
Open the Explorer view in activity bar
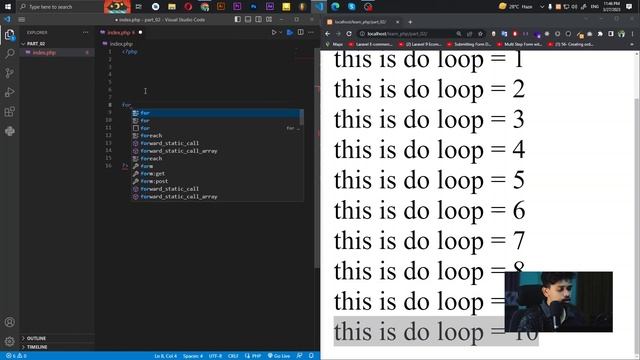pyautogui.click(x=9, y=35)
